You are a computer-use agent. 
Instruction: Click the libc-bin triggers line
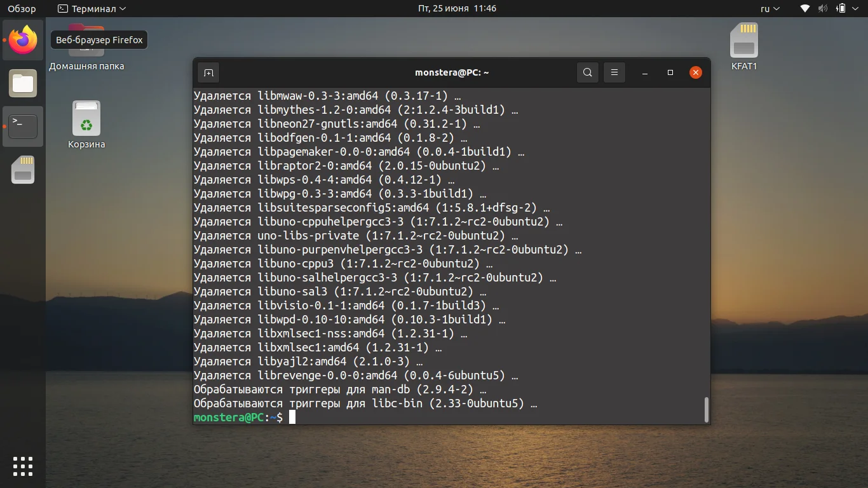click(x=365, y=403)
